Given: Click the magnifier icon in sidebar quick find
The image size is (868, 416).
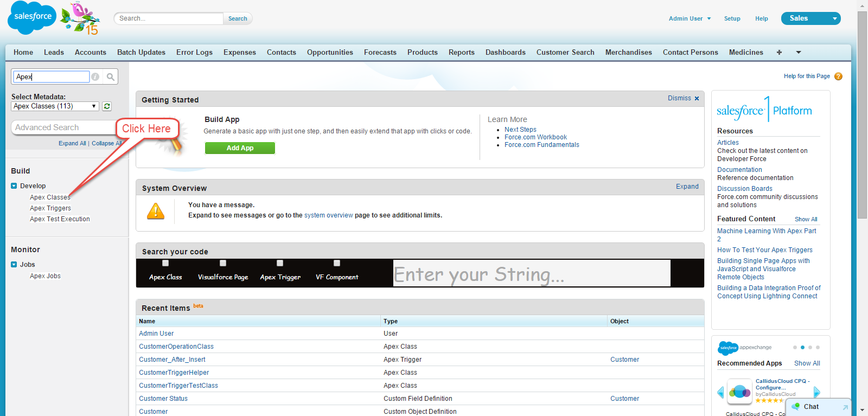Looking at the screenshot, I should [111, 77].
